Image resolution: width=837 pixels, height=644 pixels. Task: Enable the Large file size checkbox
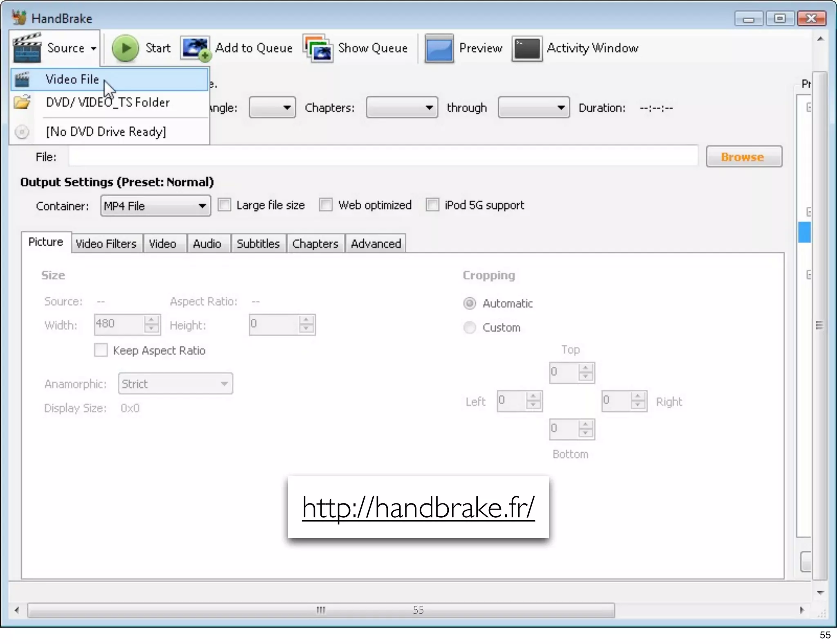coord(224,205)
